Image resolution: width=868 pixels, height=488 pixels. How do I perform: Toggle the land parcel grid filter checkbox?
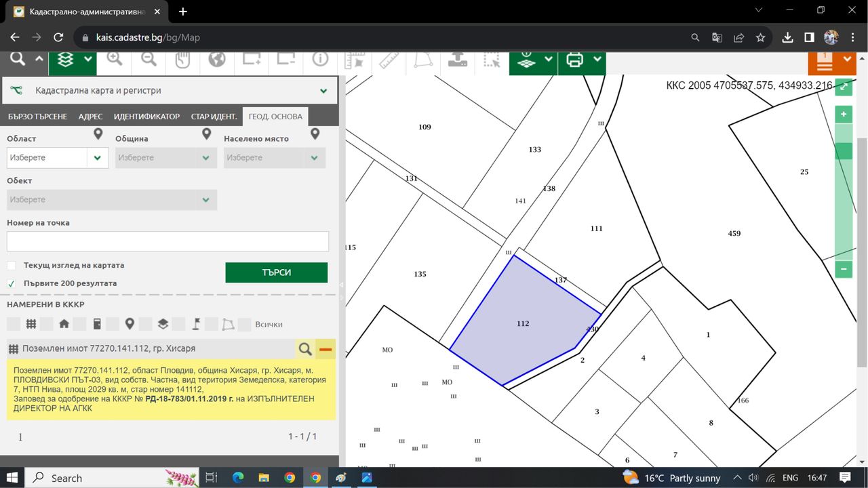14,324
